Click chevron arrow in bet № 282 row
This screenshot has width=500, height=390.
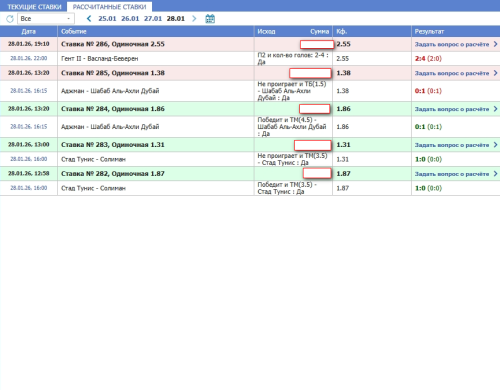coord(495,174)
